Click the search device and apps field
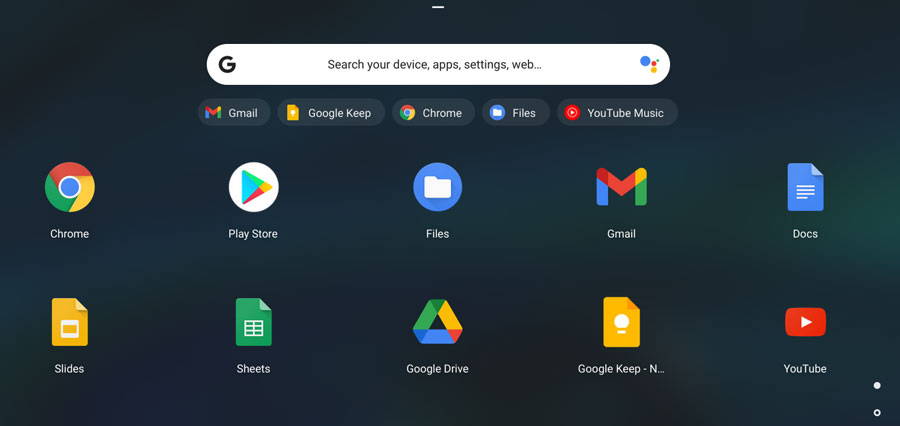Image resolution: width=900 pixels, height=426 pixels. pos(435,65)
